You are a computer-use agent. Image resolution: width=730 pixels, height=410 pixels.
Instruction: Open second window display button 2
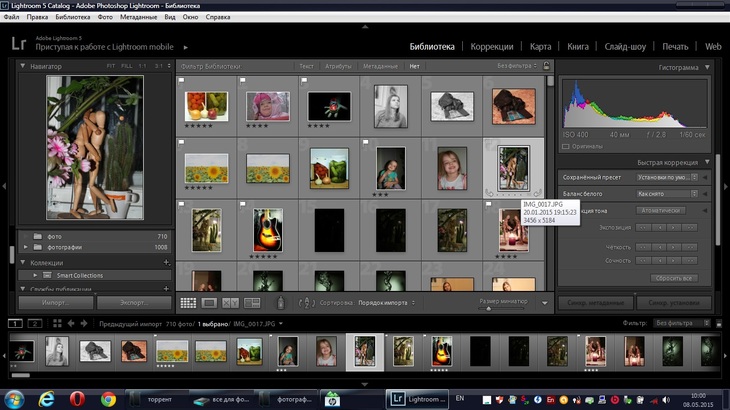35,323
